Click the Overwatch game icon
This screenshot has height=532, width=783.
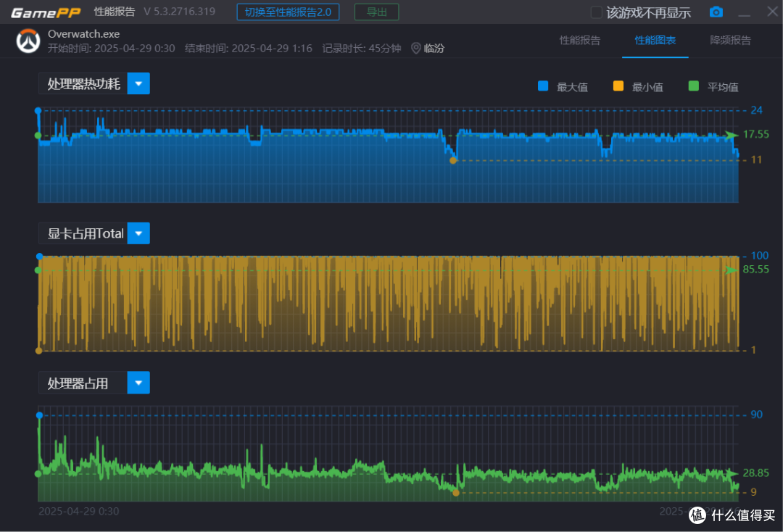point(28,41)
